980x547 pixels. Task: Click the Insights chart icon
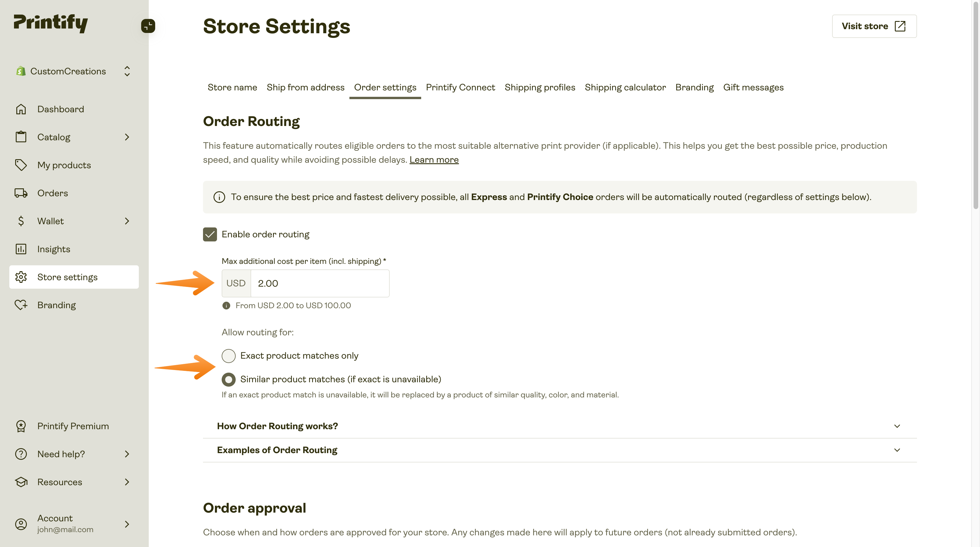(21, 249)
